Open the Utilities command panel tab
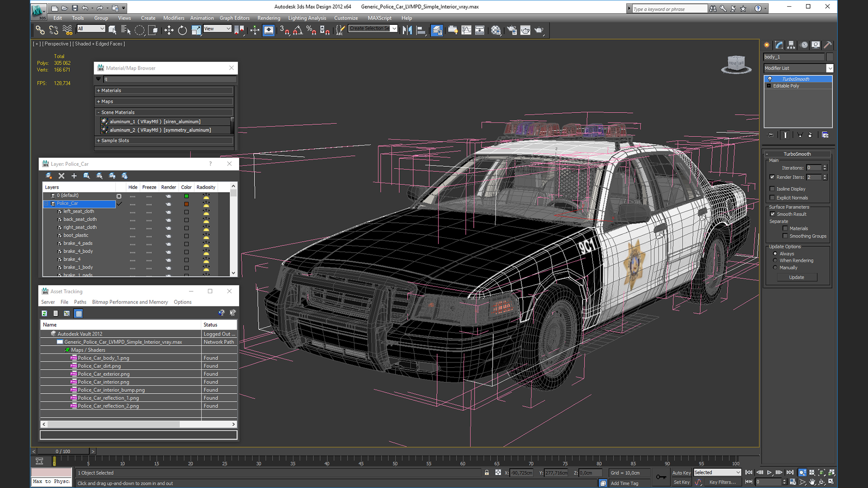The width and height of the screenshot is (868, 488). pyautogui.click(x=828, y=45)
